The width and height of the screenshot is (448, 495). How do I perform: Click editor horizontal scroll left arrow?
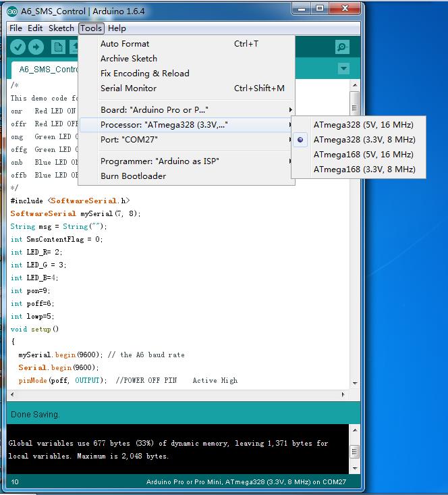click(x=12, y=394)
